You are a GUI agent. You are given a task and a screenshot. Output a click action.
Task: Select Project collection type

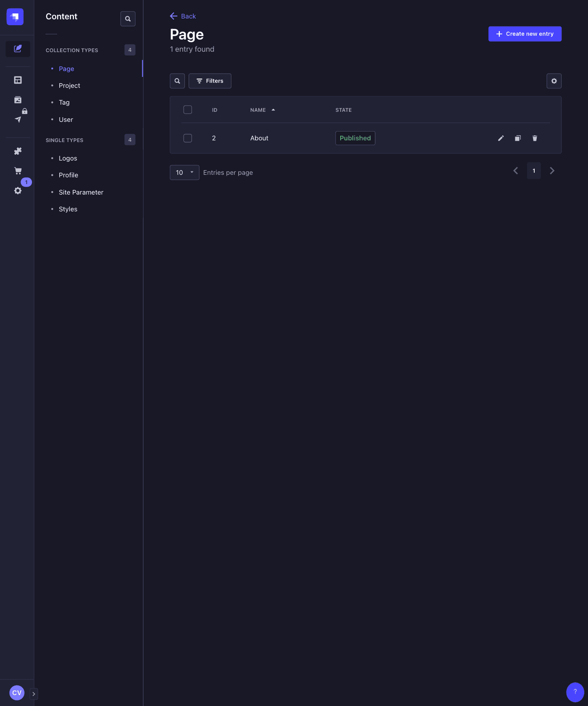[x=69, y=86]
